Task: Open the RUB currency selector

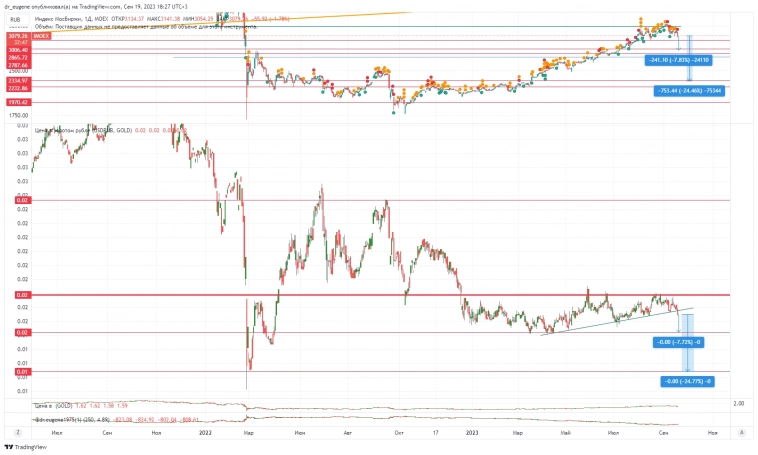Action: pos(15,18)
